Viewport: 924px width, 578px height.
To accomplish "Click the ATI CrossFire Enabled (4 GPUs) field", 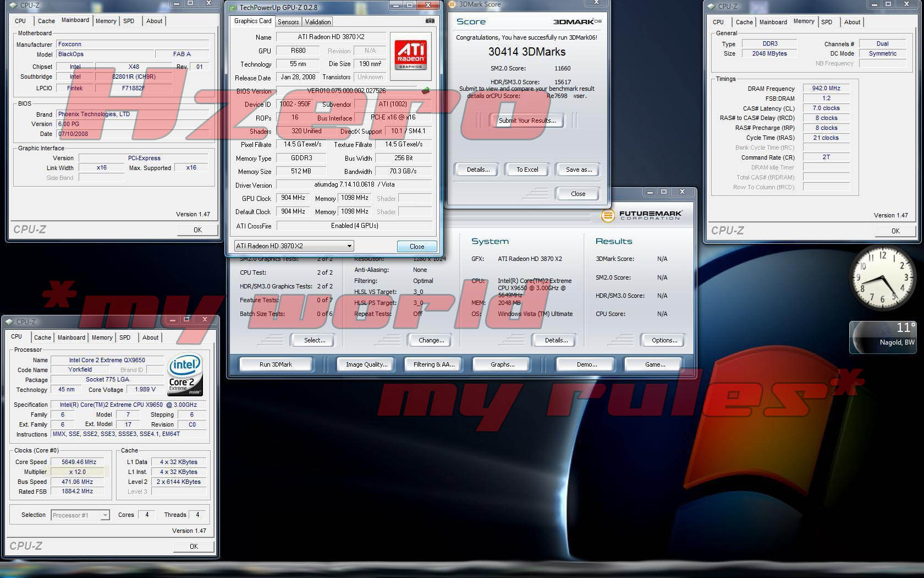I will pos(354,226).
